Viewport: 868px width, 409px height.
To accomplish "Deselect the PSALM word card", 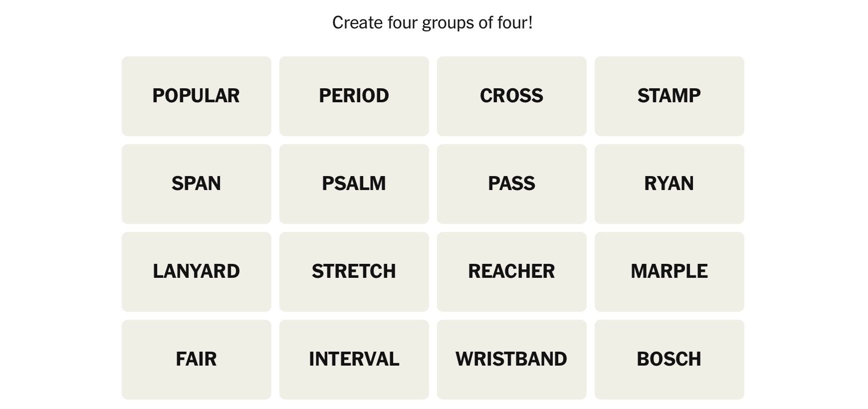I will (x=354, y=184).
